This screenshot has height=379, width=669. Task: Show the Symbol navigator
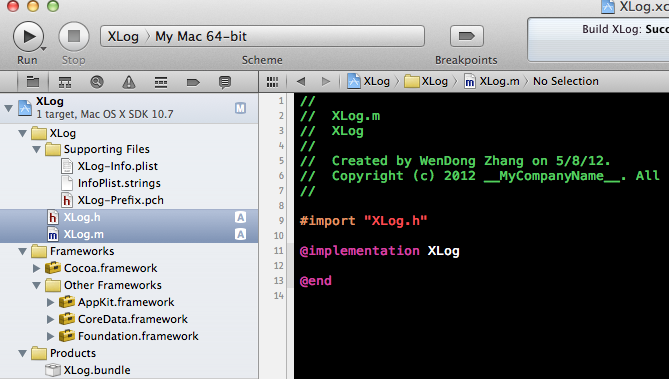[65, 82]
